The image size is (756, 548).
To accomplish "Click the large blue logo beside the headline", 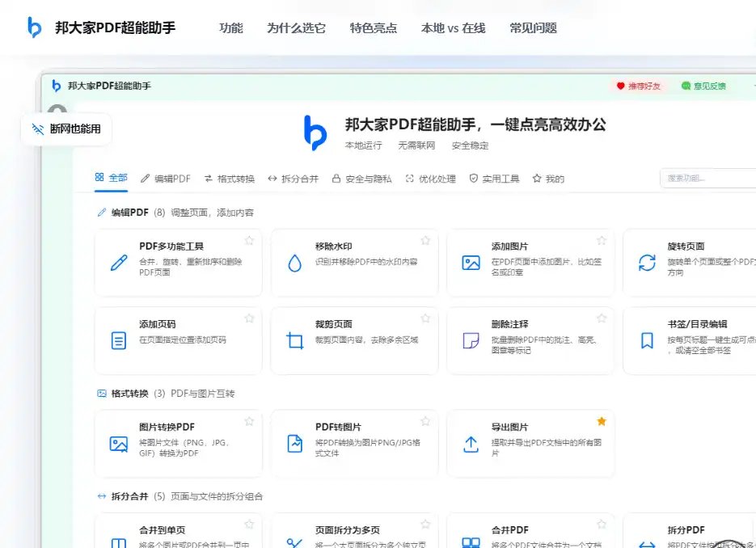I will pos(315,133).
